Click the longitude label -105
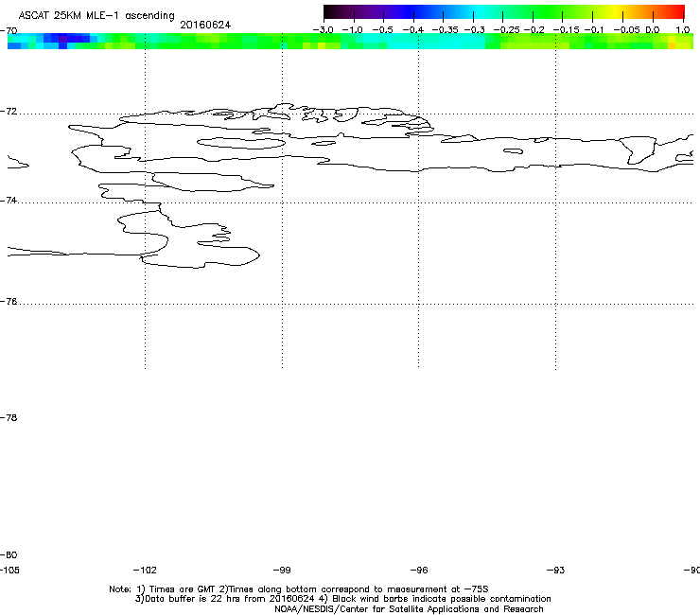 coord(9,571)
